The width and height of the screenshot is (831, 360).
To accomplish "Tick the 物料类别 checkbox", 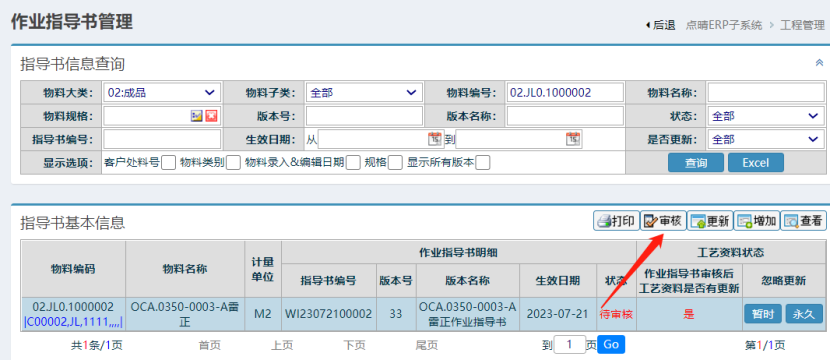I will (x=233, y=163).
